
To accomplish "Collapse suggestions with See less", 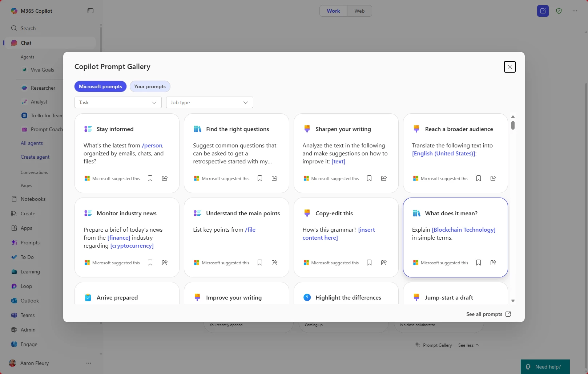I will tap(468, 345).
